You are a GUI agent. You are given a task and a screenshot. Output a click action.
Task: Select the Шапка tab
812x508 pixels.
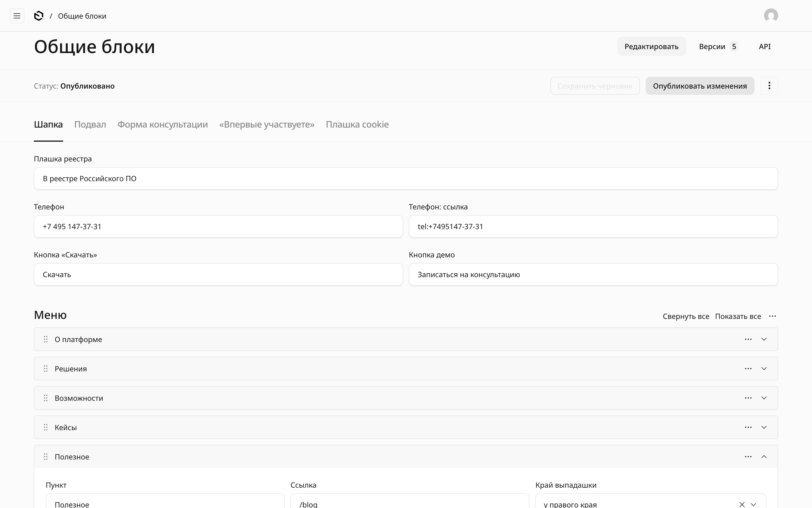[48, 125]
